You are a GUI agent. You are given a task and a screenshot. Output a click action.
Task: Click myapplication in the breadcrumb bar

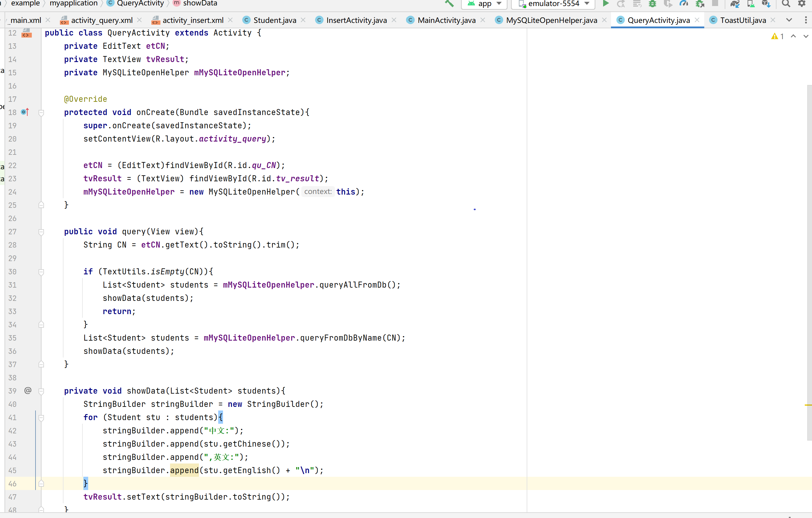tap(73, 3)
